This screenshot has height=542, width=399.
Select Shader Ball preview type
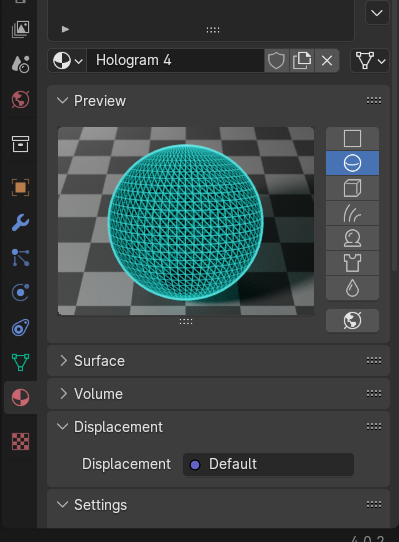(x=352, y=238)
